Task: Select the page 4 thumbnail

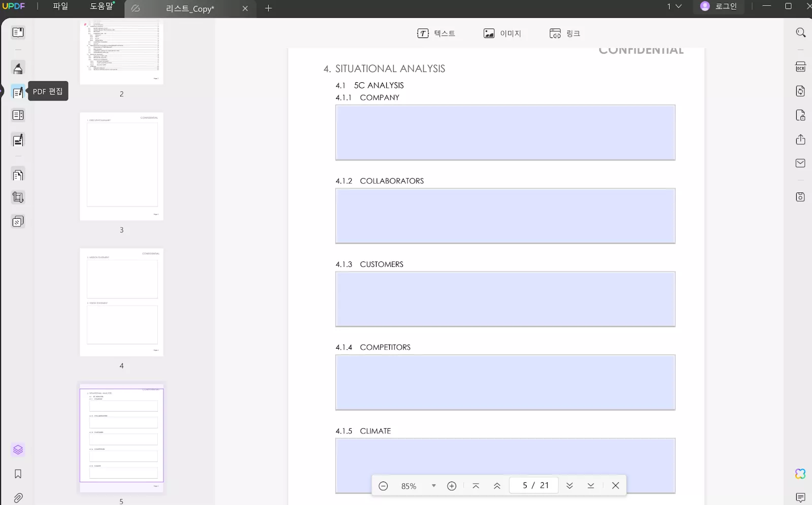Action: 122,302
